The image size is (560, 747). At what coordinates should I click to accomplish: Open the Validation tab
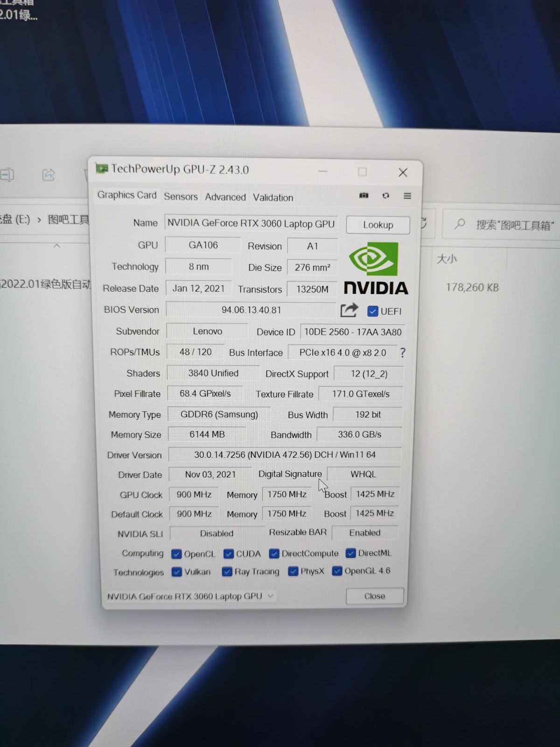[x=273, y=197]
